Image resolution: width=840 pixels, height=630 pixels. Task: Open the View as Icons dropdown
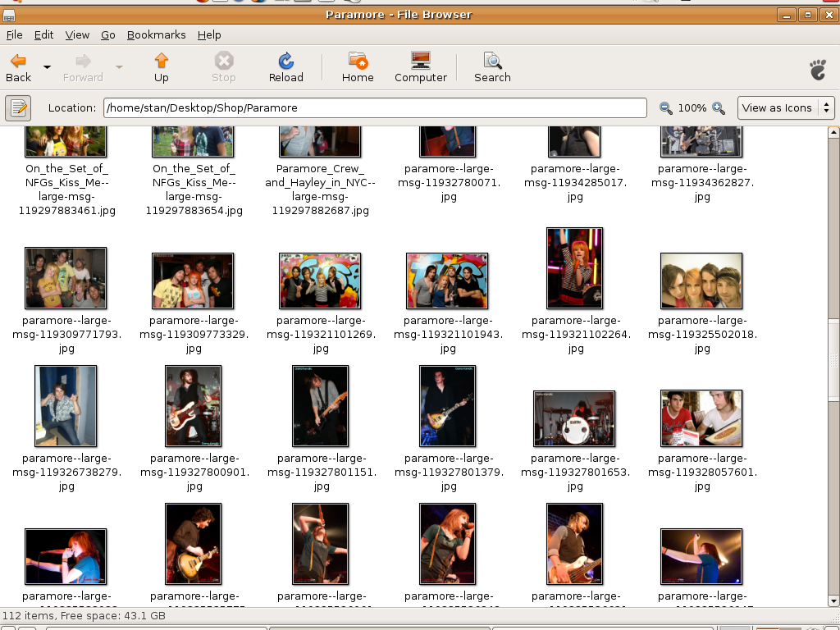click(785, 107)
